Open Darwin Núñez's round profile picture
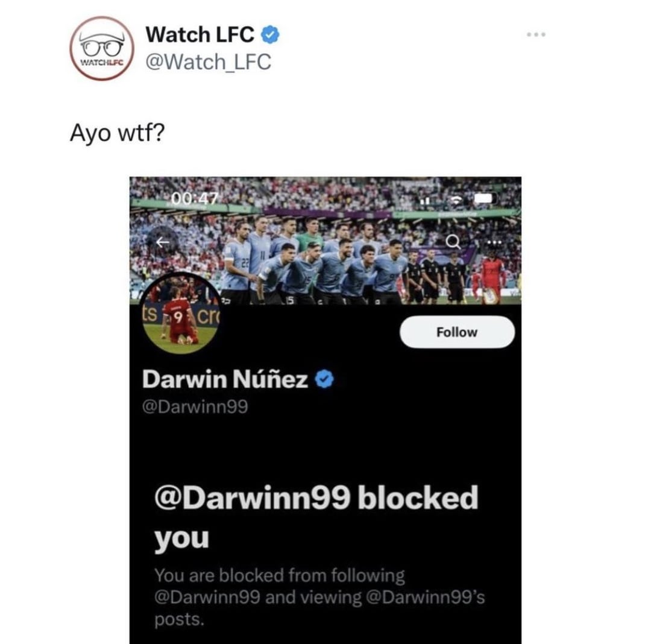Screen dimensions: 651x644 pos(180,314)
